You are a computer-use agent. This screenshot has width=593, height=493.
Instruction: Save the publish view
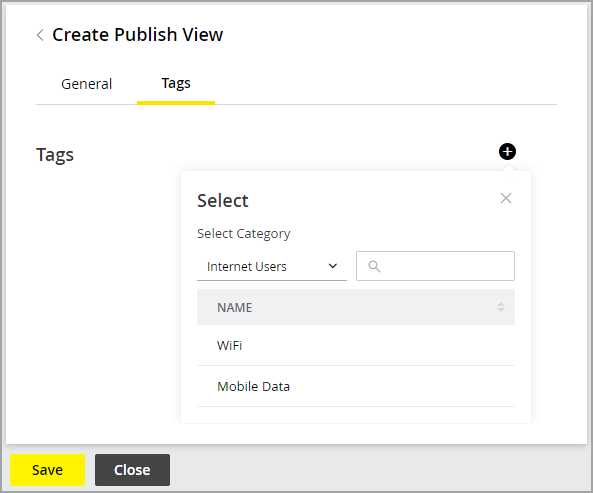(48, 470)
